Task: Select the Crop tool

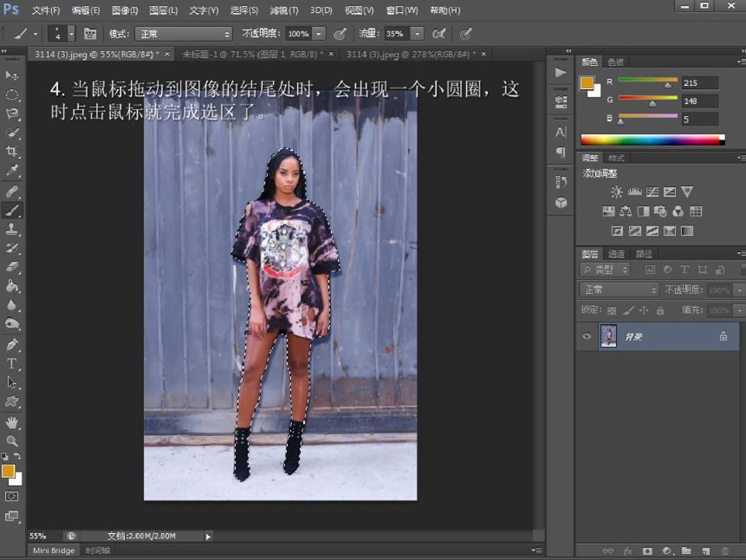Action: pos(12,151)
